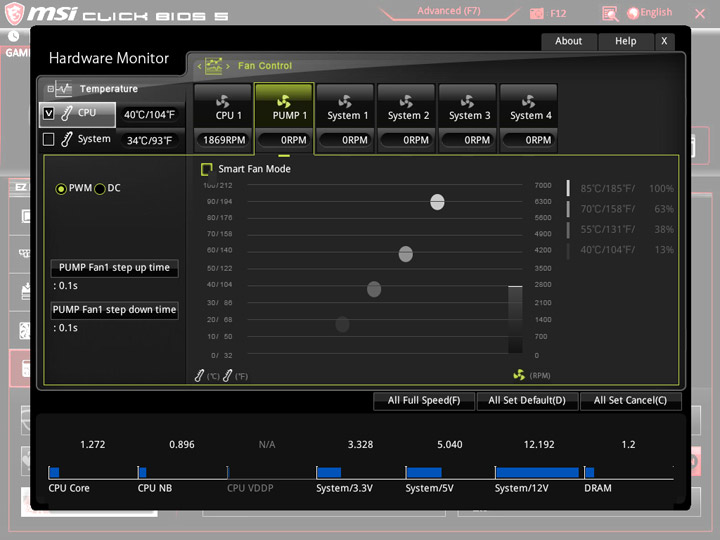Image resolution: width=720 pixels, height=540 pixels.
Task: Click the 34°C/93°F System temperature value
Action: (149, 141)
